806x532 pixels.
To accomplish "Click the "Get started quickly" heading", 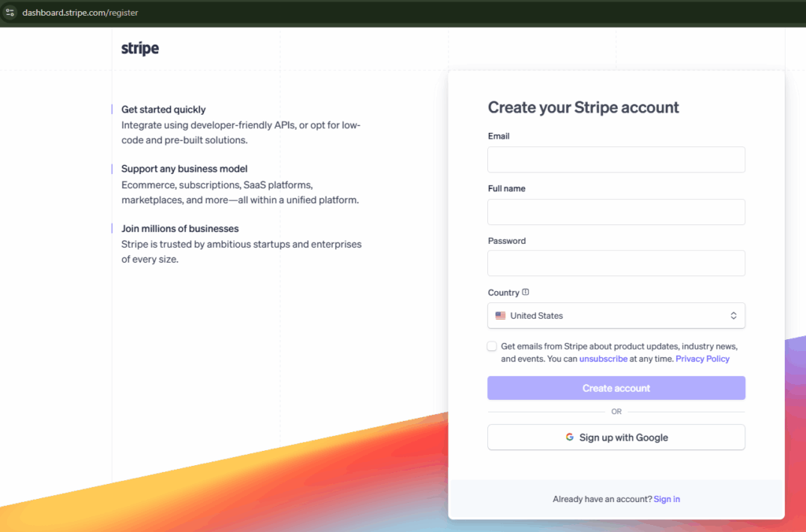I will 164,109.
